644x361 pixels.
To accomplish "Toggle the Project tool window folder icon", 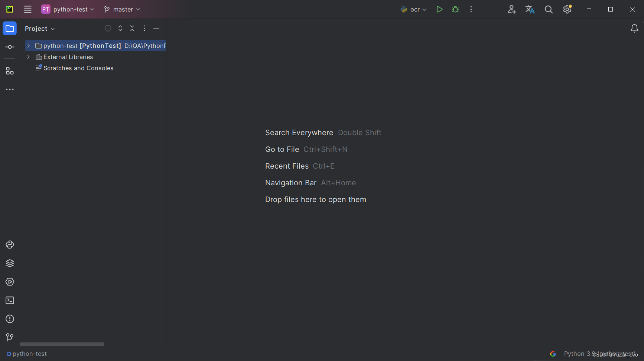I will (x=10, y=29).
